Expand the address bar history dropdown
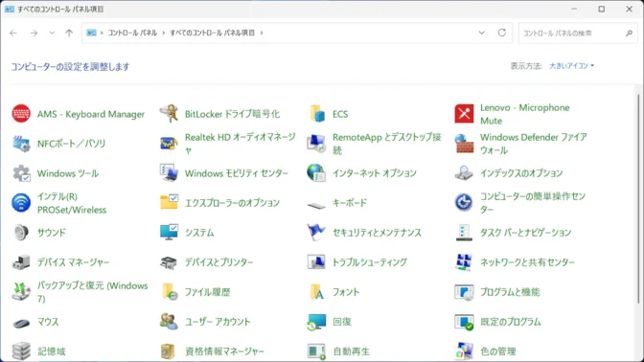The image size is (644, 362). [481, 33]
